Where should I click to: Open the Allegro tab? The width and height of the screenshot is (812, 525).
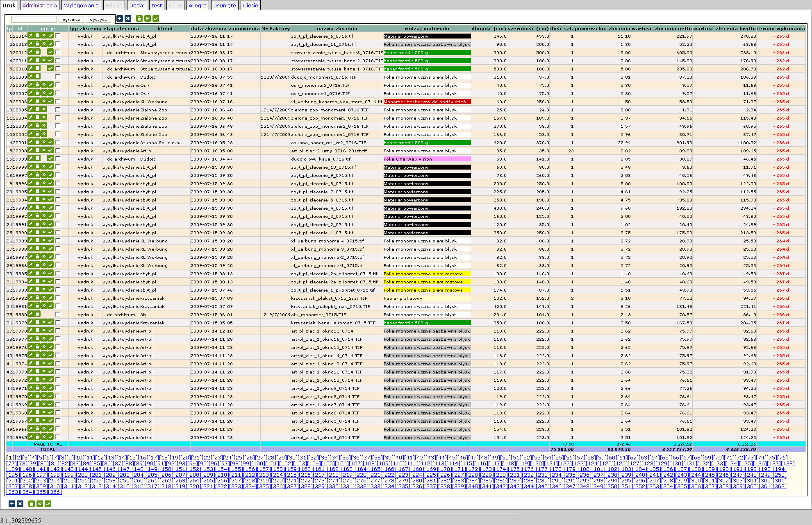[198, 5]
